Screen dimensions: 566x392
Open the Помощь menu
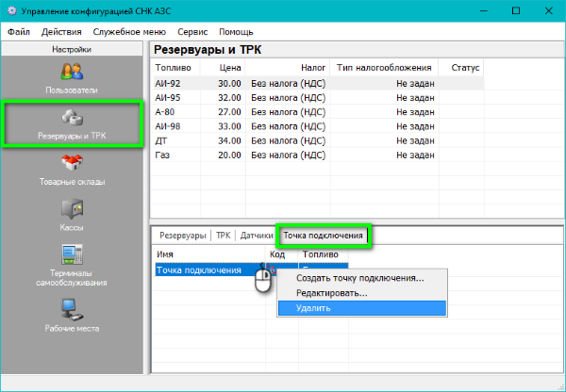tap(236, 31)
